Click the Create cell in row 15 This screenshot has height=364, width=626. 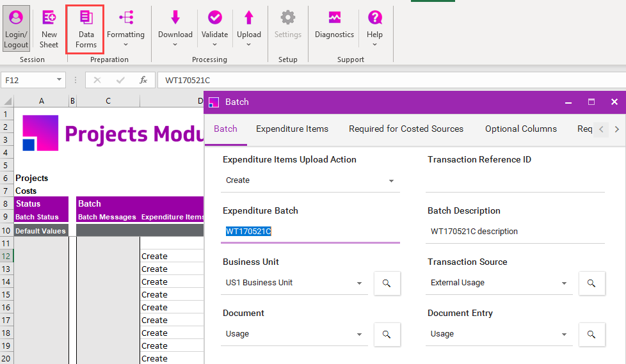pos(172,294)
